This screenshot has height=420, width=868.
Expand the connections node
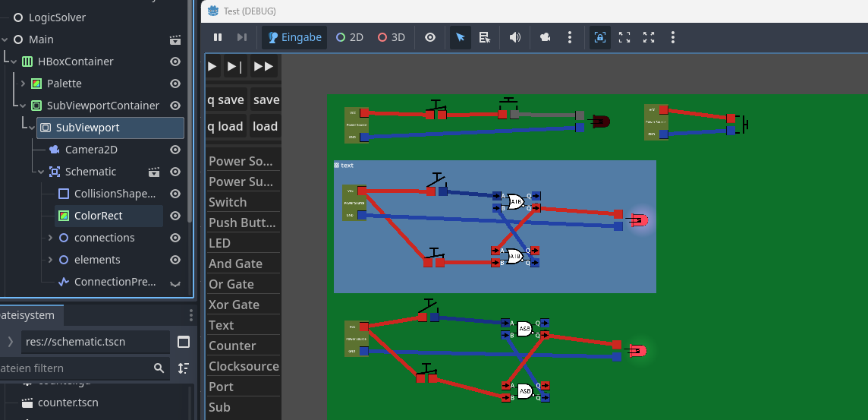[50, 238]
